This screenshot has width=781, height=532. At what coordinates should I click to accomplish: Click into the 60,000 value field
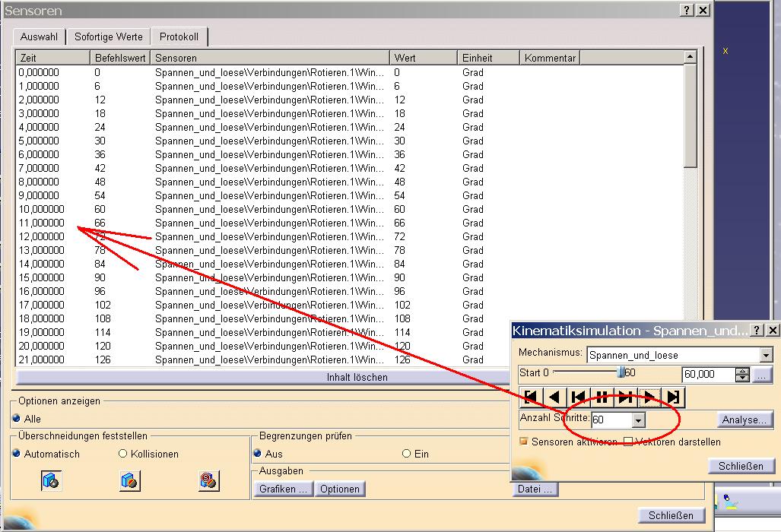tap(709, 374)
